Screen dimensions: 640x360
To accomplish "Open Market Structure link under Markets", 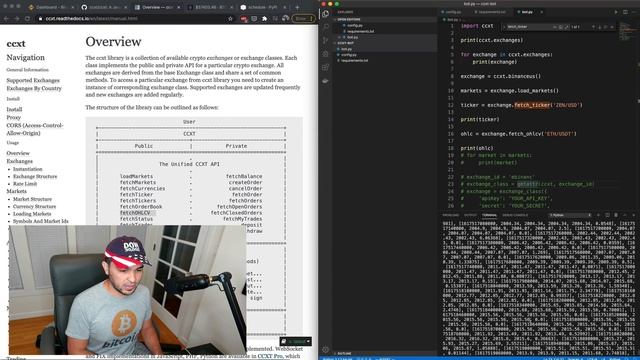I will click(x=32, y=199).
